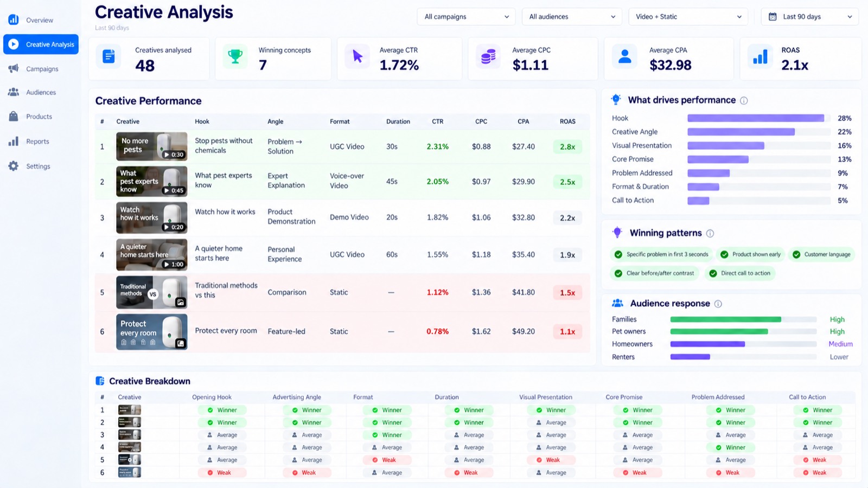Open the Video + Static format dropdown
The image size is (868, 488).
pyautogui.click(x=688, y=17)
